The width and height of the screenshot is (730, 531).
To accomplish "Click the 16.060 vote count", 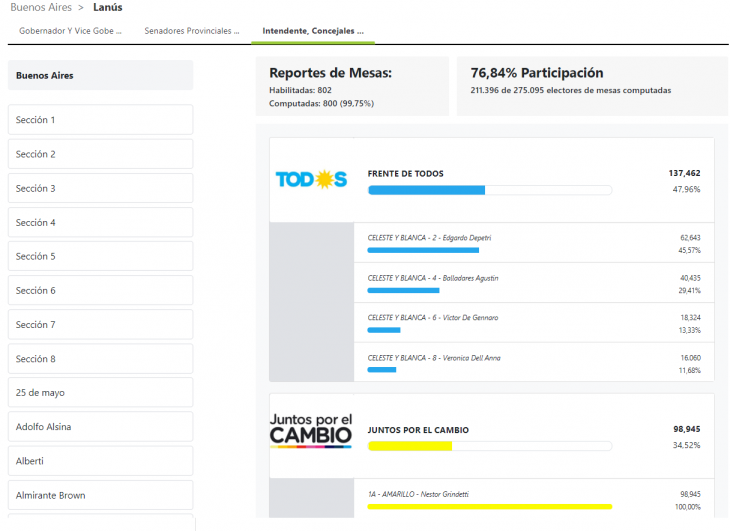I will click(x=690, y=358).
